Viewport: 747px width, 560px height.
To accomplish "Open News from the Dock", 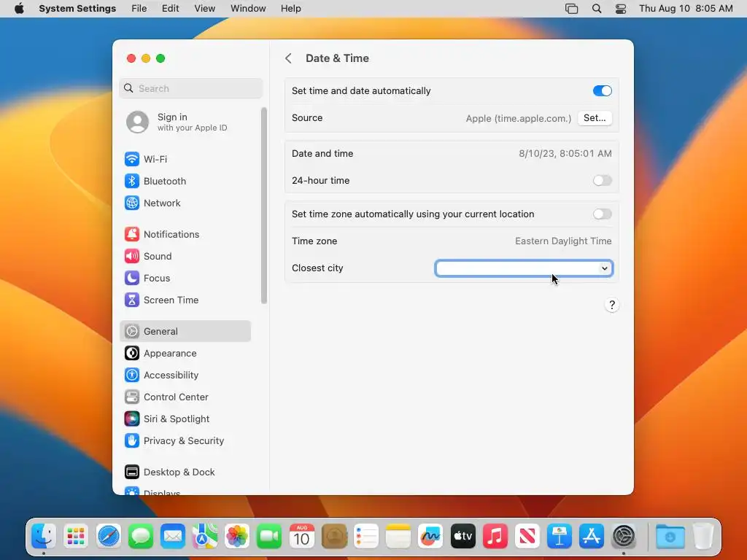I will pos(527,537).
